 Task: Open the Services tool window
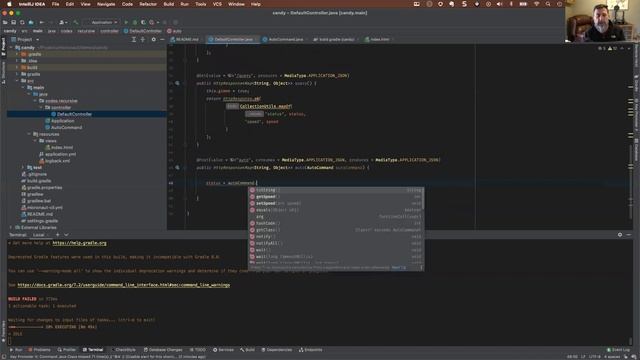tap(223, 350)
